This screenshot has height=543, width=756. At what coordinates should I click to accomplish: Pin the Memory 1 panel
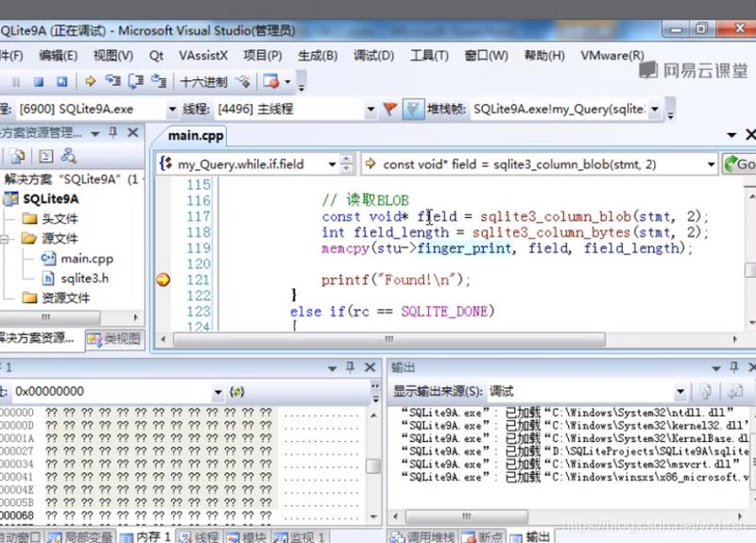tap(351, 367)
